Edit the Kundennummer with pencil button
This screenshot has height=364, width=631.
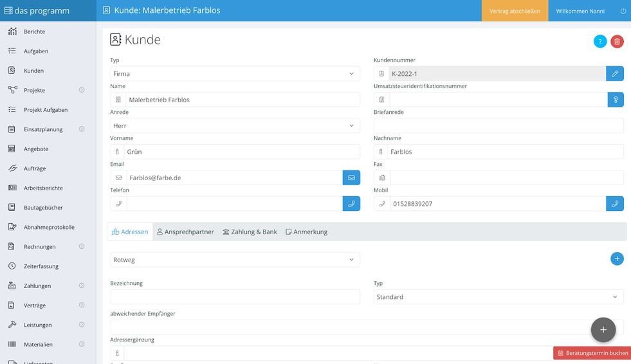[615, 73]
